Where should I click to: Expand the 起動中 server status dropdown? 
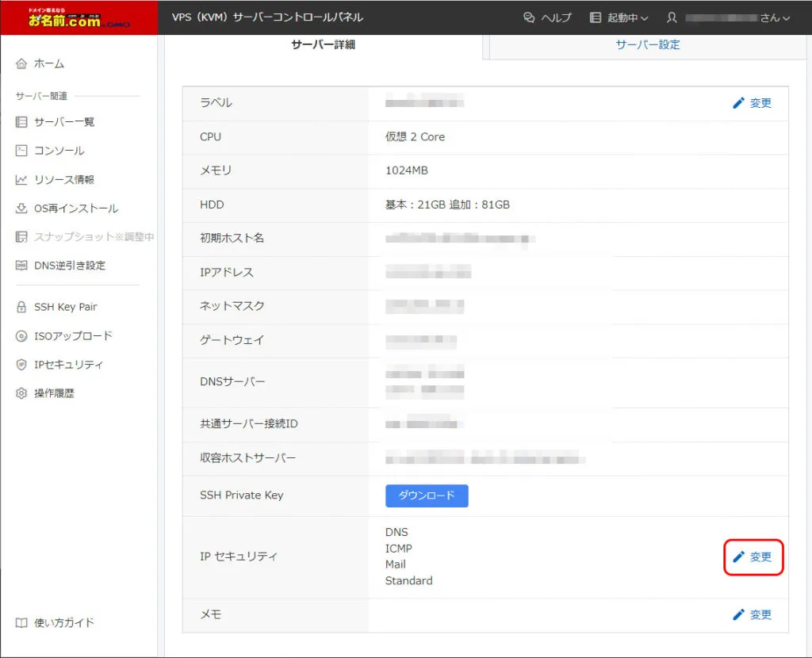pyautogui.click(x=619, y=17)
